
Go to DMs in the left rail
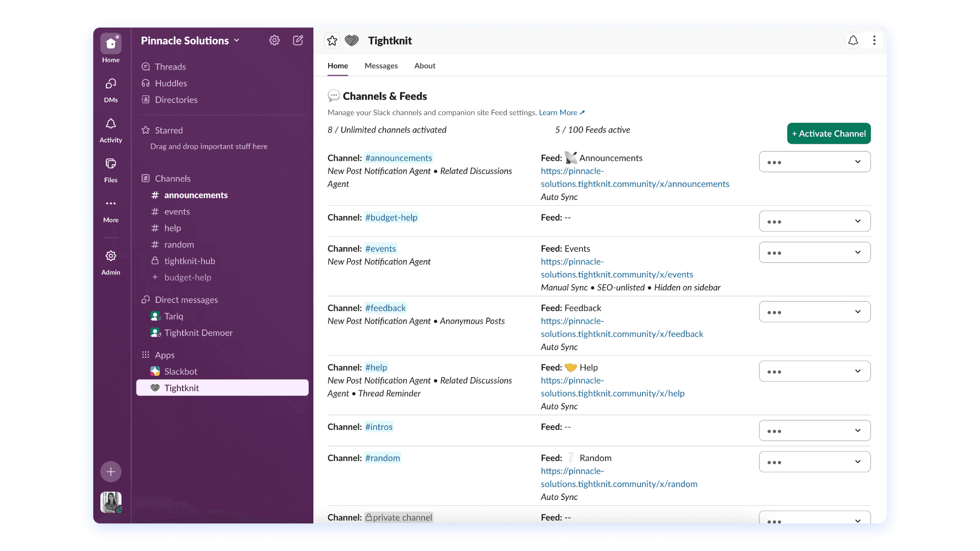[x=111, y=90]
